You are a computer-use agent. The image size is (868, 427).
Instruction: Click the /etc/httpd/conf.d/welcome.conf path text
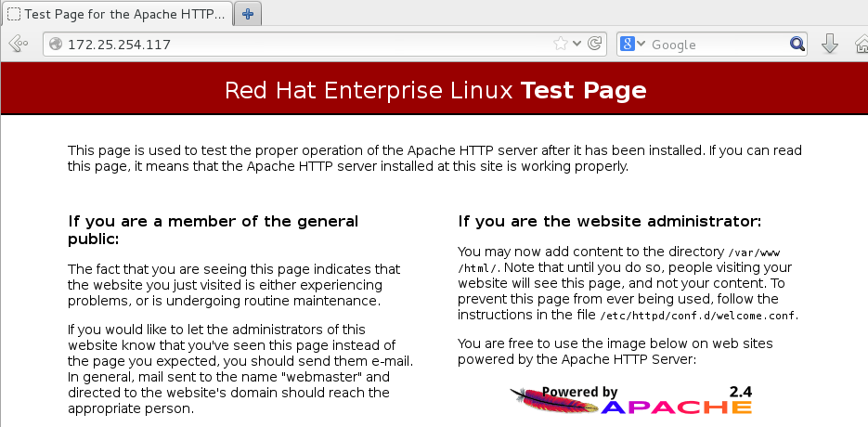[699, 317]
